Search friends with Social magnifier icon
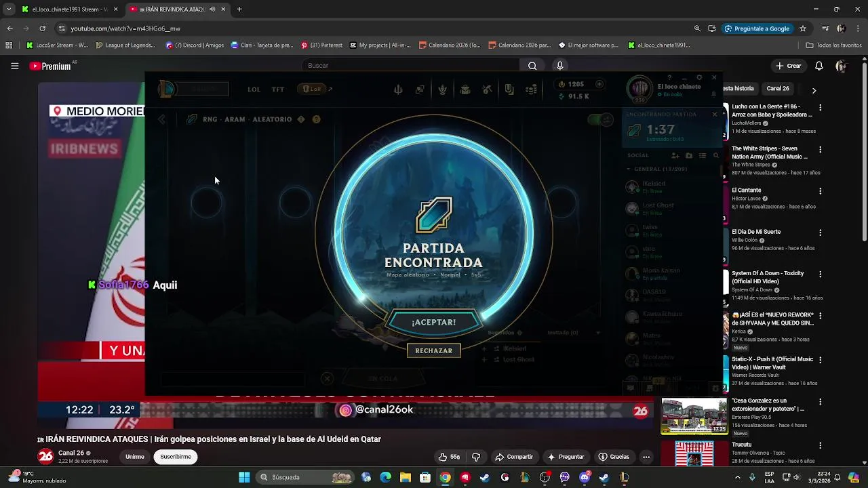This screenshot has width=868, height=488. (x=715, y=155)
